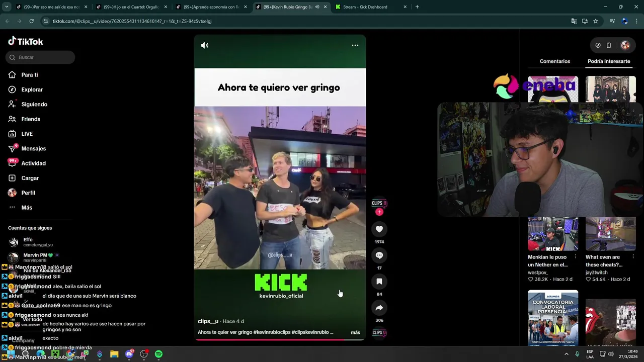Bookmark this page with star icon
This screenshot has height=362, width=644.
pyautogui.click(x=596, y=21)
